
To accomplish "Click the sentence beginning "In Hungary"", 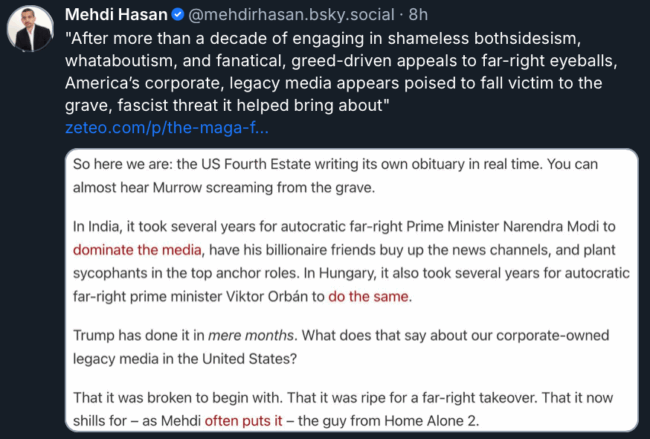I will 400,273.
